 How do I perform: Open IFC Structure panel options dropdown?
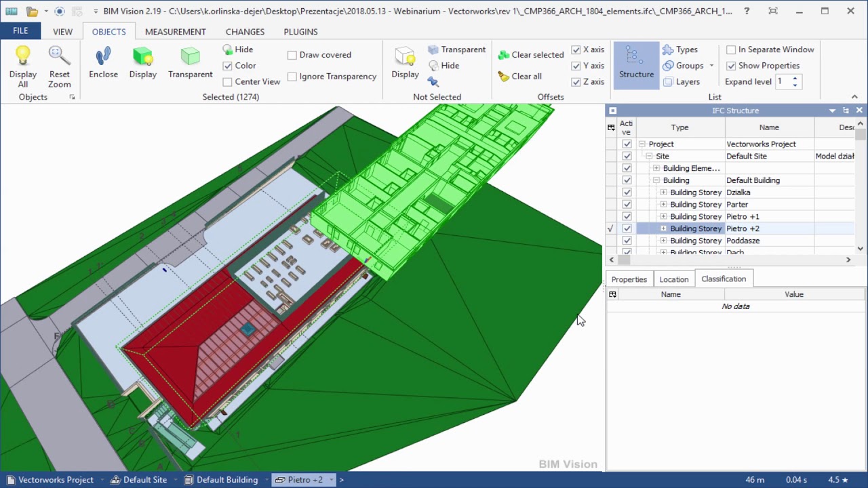coord(832,110)
